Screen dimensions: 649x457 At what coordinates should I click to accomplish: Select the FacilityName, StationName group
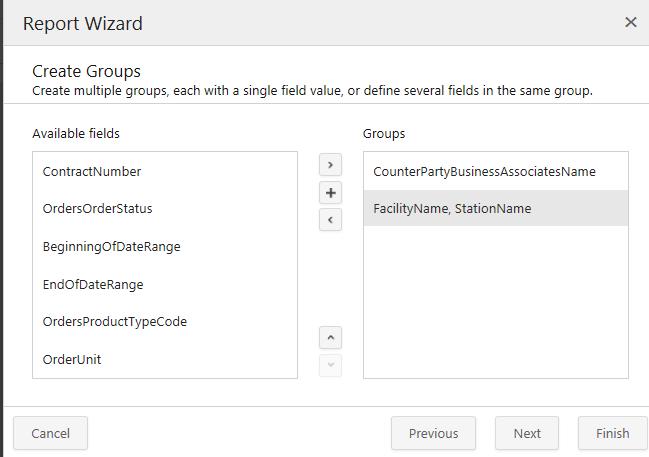(x=452, y=209)
